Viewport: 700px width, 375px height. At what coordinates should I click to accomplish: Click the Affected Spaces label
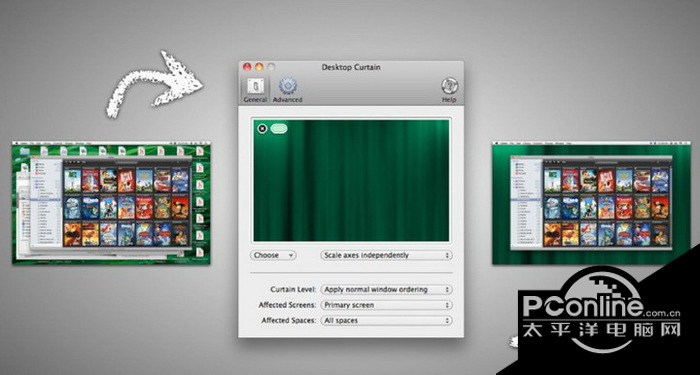(289, 321)
